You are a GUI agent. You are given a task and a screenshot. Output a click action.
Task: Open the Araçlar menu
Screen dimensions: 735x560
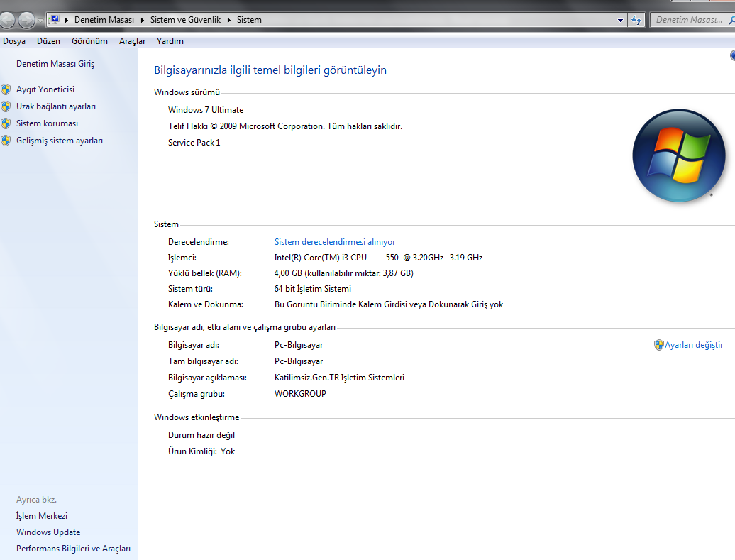click(132, 40)
